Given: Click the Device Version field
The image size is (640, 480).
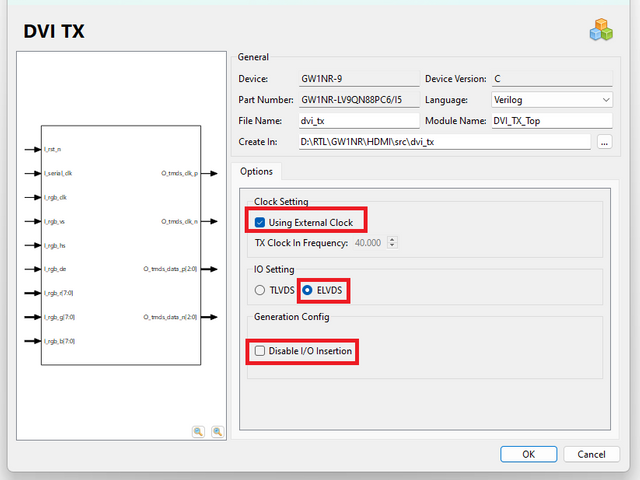Looking at the screenshot, I should pos(551,79).
